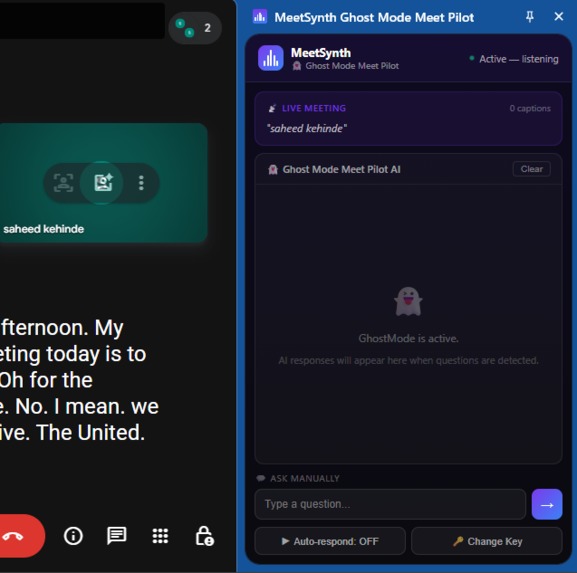Click the Ghost Mode Meet Pilot subtitle
This screenshot has height=573, width=577.
coord(352,66)
